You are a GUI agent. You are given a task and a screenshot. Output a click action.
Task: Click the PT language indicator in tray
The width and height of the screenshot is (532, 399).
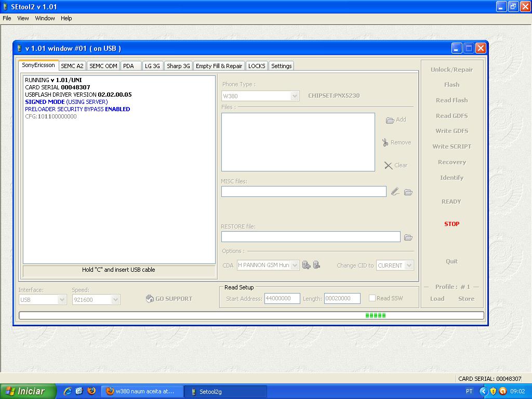pyautogui.click(x=469, y=392)
